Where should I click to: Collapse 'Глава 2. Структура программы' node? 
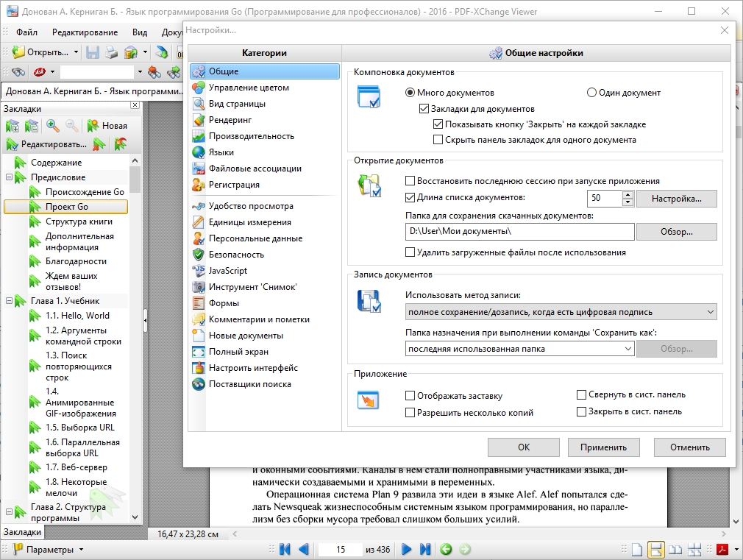(9, 512)
